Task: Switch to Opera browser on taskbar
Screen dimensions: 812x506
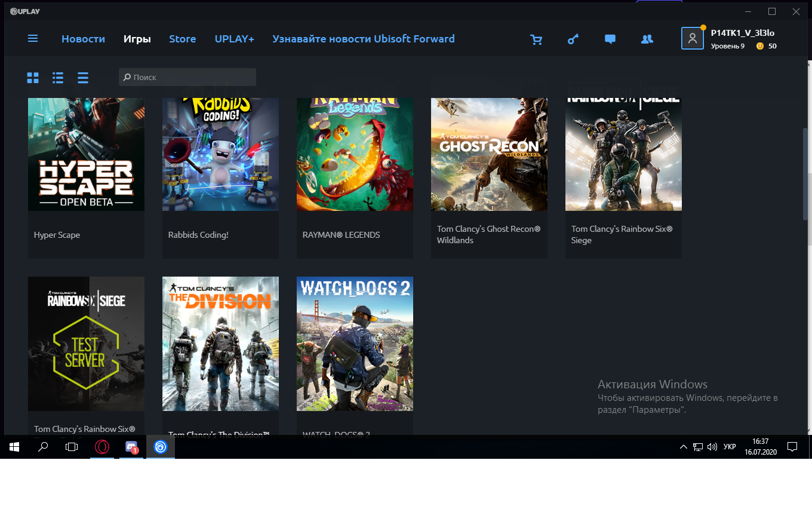Action: (103, 446)
